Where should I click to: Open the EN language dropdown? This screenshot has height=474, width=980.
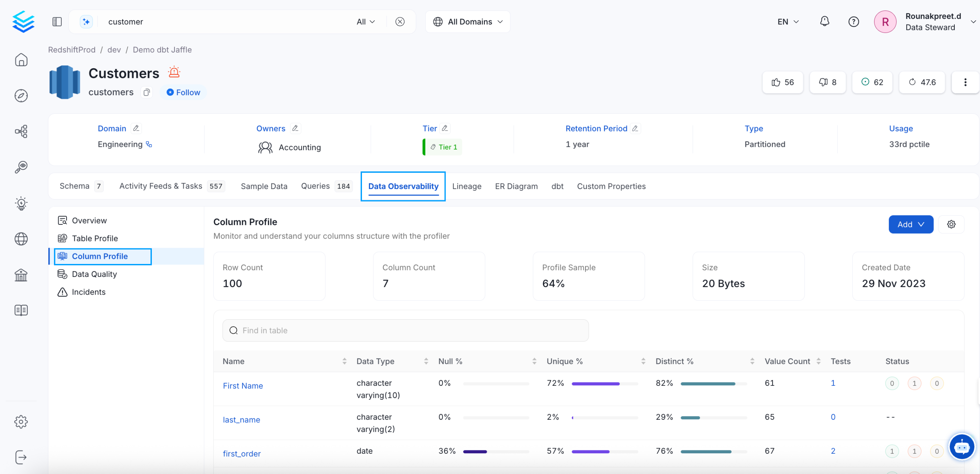point(788,22)
